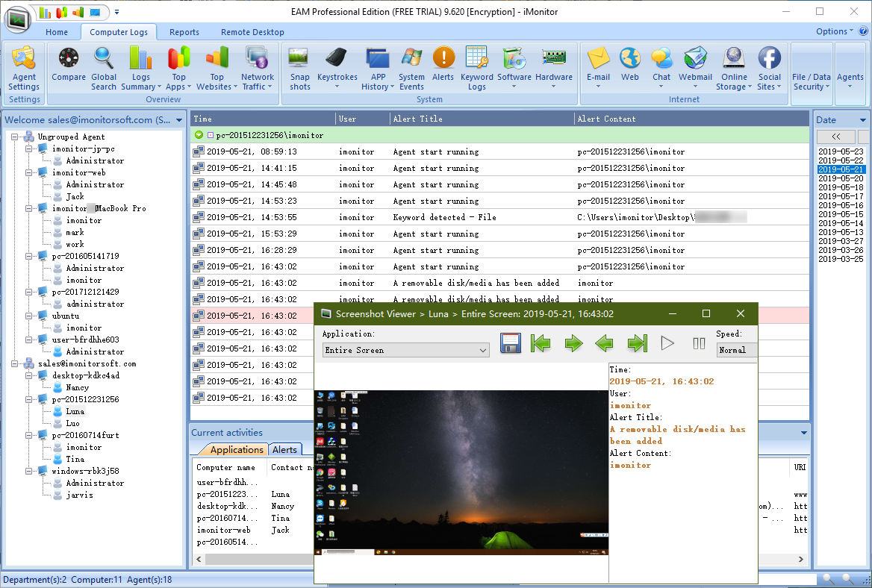
Task: Open the Remote Desktop tab
Action: click(x=252, y=32)
